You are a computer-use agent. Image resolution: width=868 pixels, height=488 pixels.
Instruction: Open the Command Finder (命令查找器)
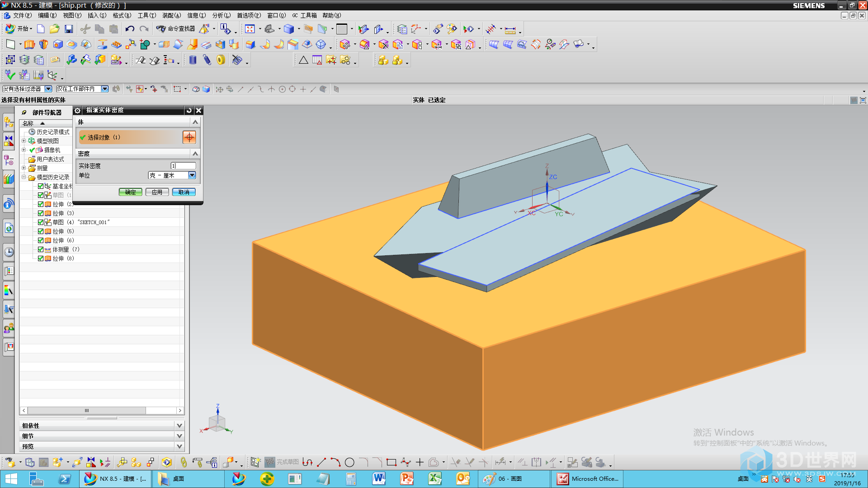click(x=175, y=29)
